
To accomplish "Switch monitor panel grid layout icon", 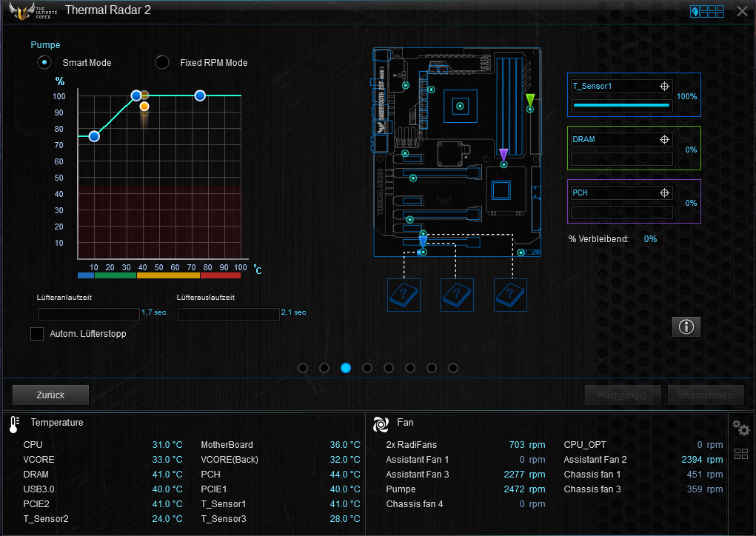I will [741, 454].
